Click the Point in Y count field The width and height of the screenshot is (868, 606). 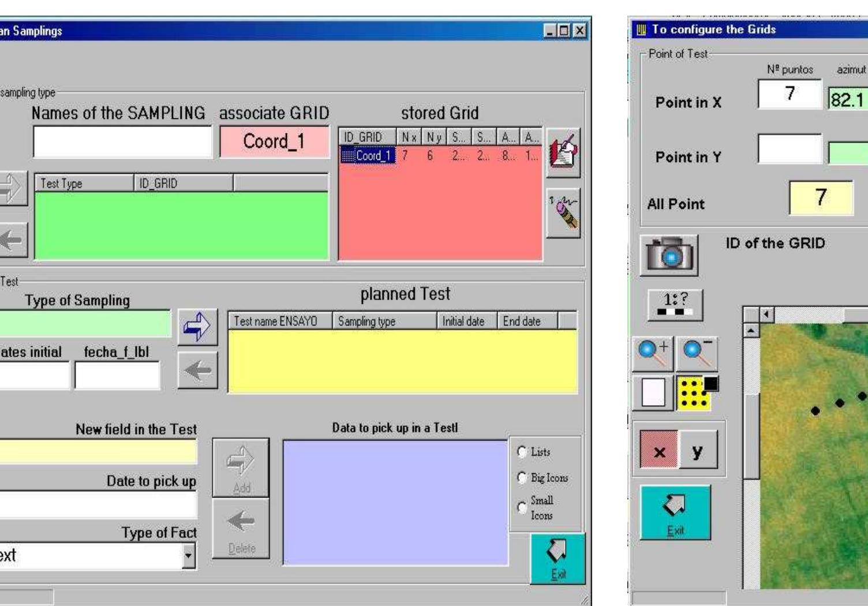(x=789, y=149)
